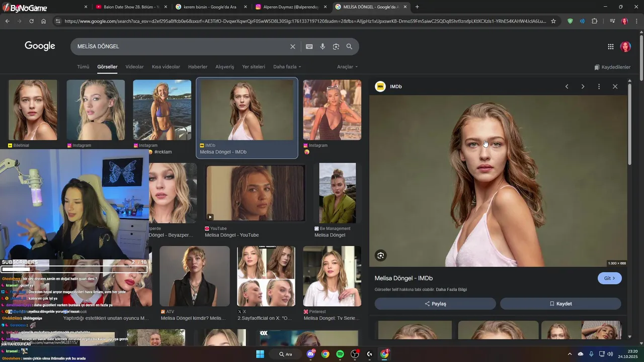644x362 pixels.
Task: Open the Google account avatar menu
Action: tap(626, 46)
